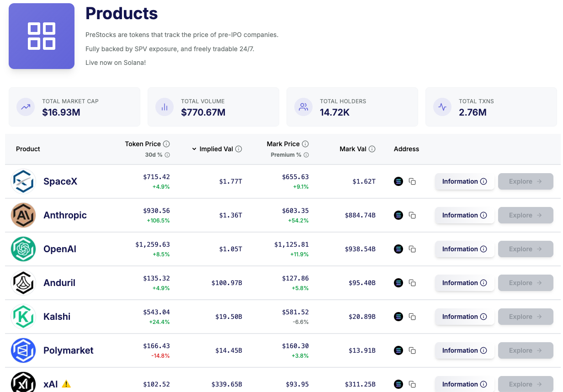
Task: Click the SpaceX logo icon
Action: point(23,181)
